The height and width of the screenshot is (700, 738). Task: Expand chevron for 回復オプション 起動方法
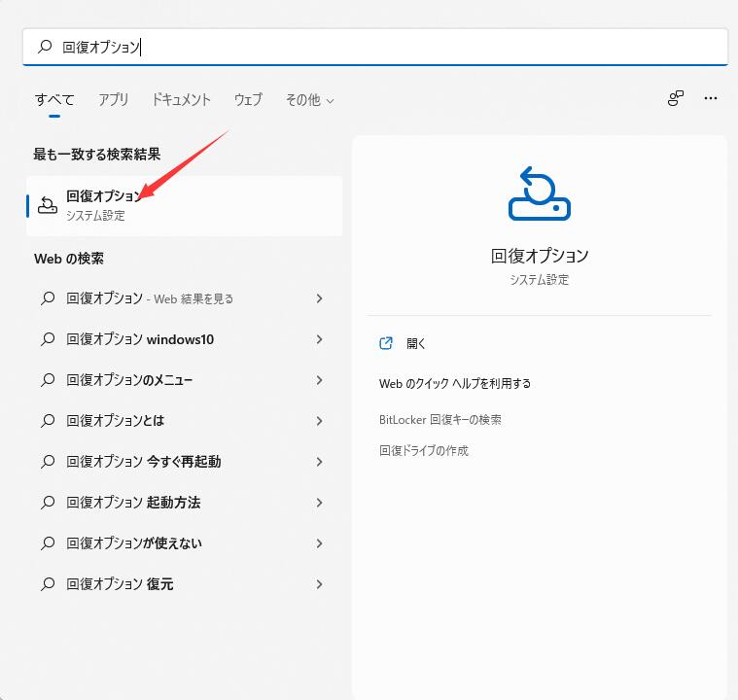tap(319, 503)
